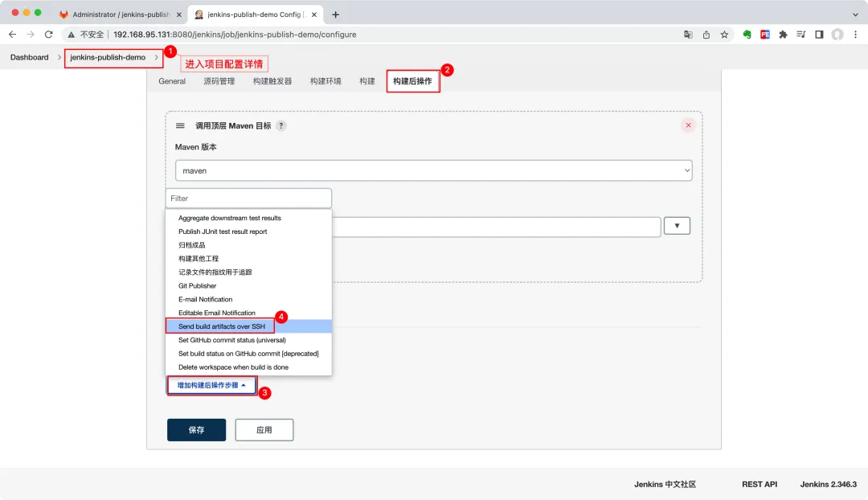
Task: Switch to the General tab
Action: coord(172,81)
